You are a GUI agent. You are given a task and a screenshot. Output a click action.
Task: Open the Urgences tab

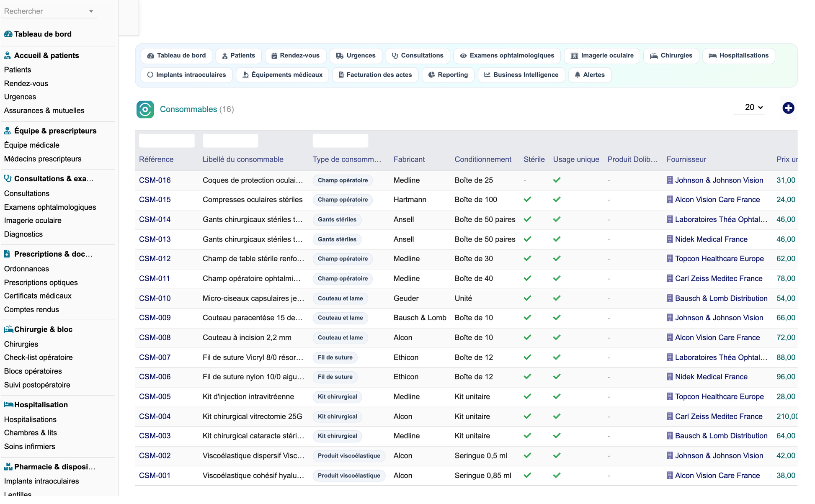click(356, 55)
